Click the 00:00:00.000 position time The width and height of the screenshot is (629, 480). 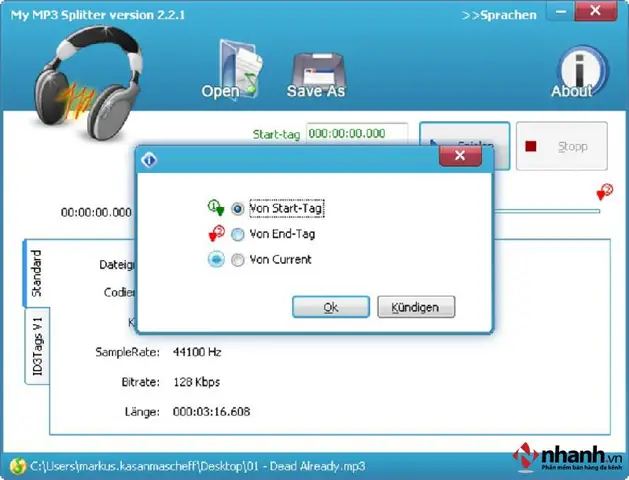point(96,212)
